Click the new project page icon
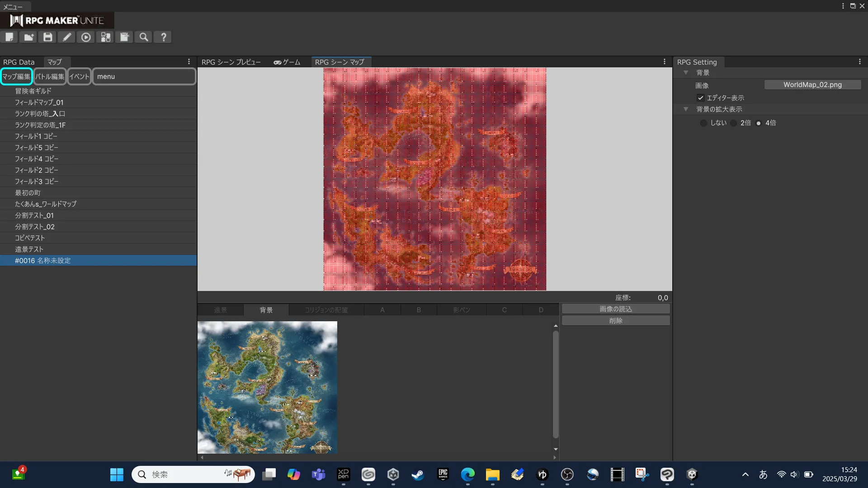This screenshot has height=488, width=868. tap(9, 37)
